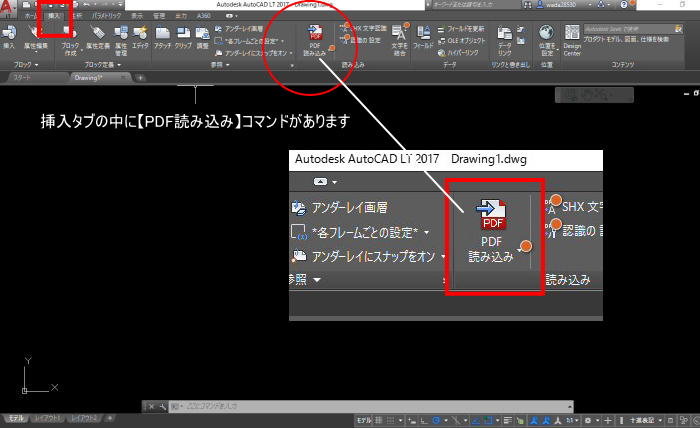
Task: Click the モデル layout tab at bottom left
Action: click(x=17, y=418)
